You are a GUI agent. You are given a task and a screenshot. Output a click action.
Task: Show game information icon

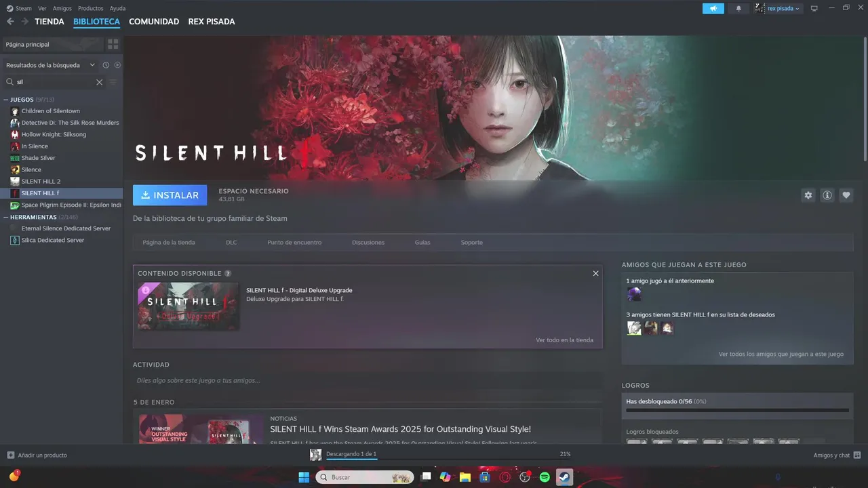(827, 195)
